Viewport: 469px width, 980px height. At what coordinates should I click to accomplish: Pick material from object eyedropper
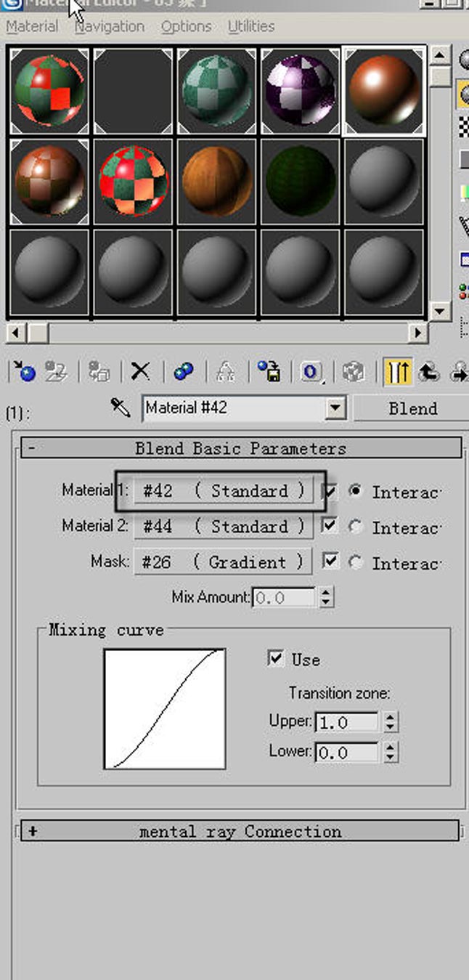121,407
